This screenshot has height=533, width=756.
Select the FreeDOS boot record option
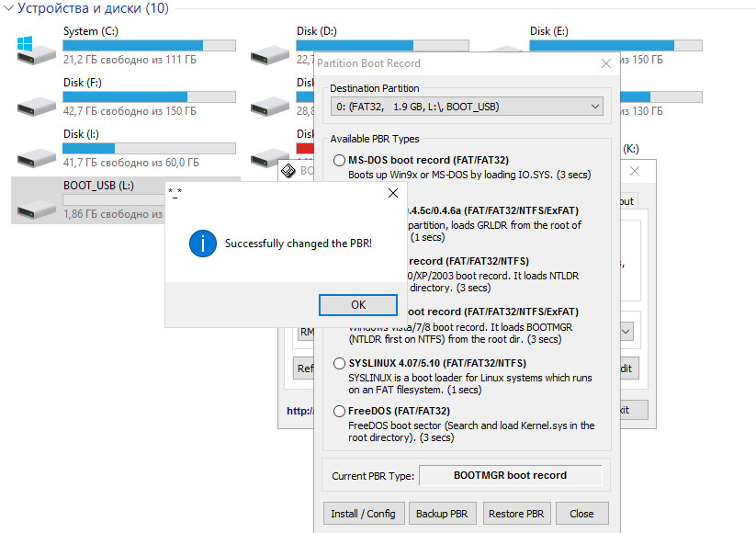coord(340,412)
